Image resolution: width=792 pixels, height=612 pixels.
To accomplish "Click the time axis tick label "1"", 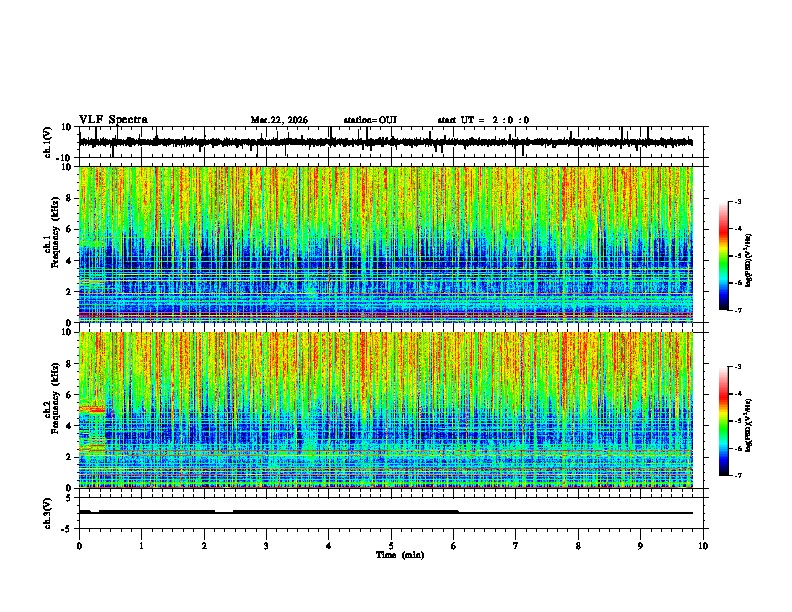I will [141, 546].
